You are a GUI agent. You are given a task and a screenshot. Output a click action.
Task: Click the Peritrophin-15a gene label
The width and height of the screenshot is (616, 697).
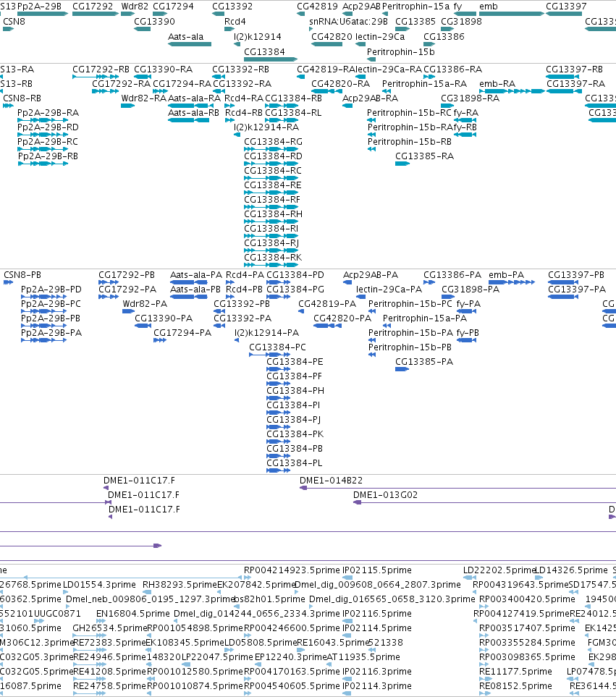(x=415, y=7)
